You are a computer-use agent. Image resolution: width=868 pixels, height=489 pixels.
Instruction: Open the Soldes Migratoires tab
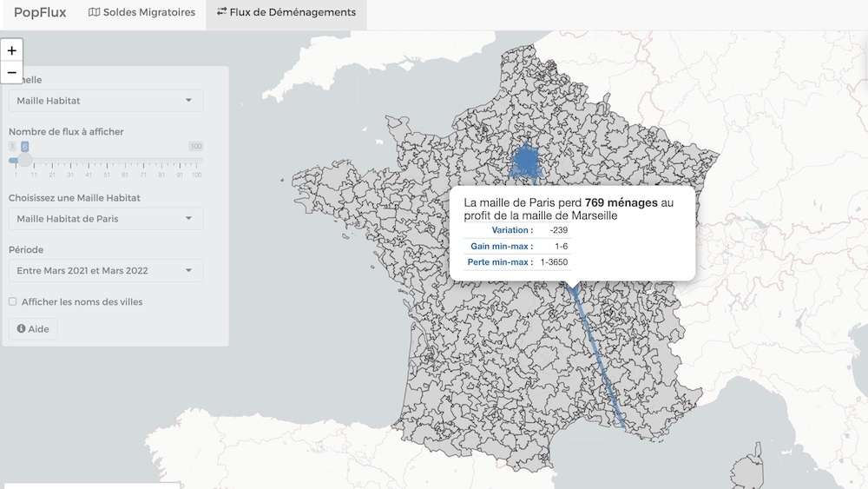[x=141, y=12]
